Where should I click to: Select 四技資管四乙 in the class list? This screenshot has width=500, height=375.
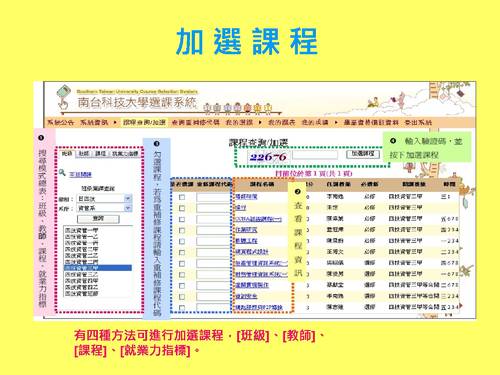(81, 287)
